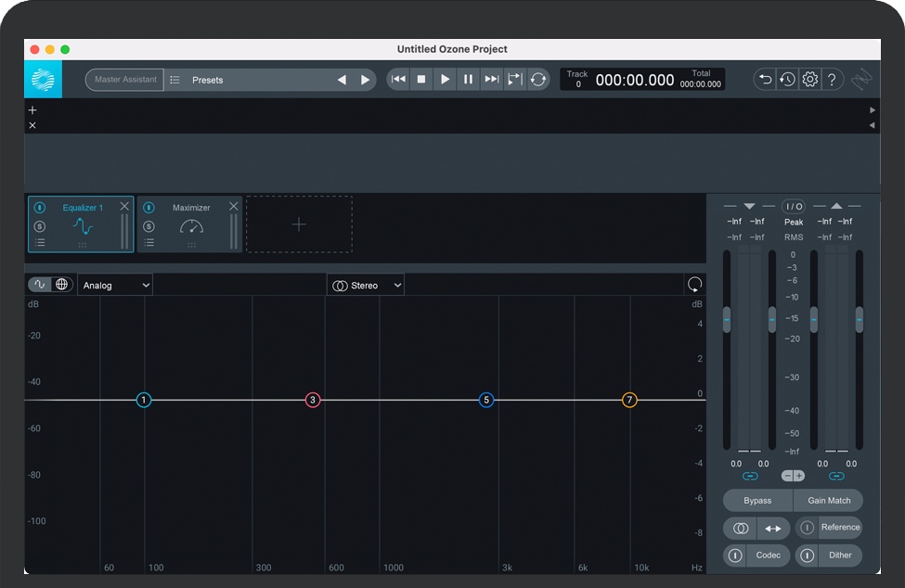Screen dimensions: 905x588
Task: Enable the Dither power toggle
Action: pyautogui.click(x=808, y=556)
